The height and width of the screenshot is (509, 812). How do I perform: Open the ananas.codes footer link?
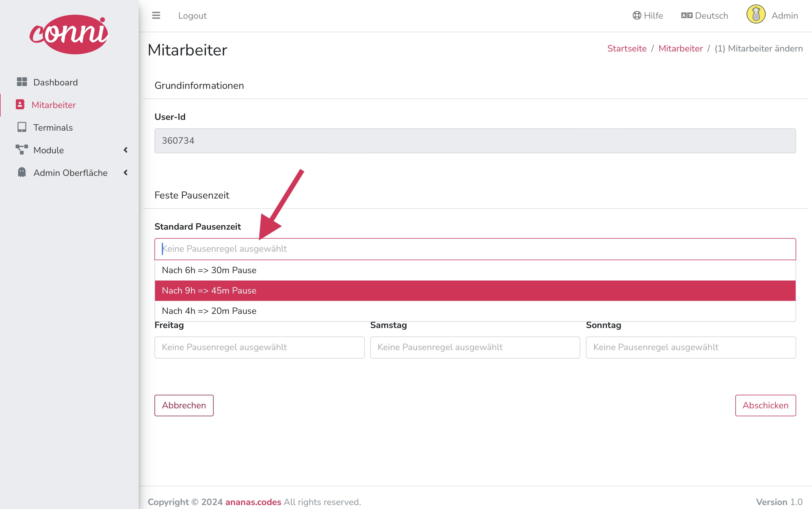click(253, 502)
